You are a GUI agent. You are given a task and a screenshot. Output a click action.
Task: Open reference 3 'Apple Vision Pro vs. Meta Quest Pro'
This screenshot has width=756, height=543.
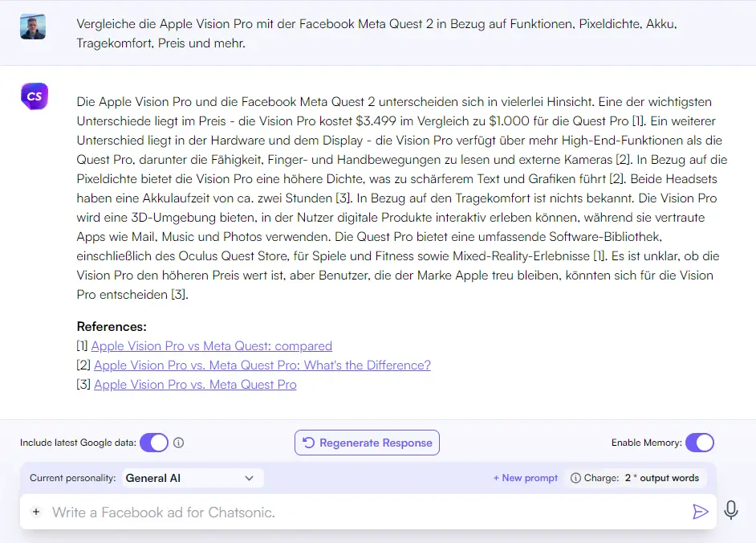click(x=195, y=385)
